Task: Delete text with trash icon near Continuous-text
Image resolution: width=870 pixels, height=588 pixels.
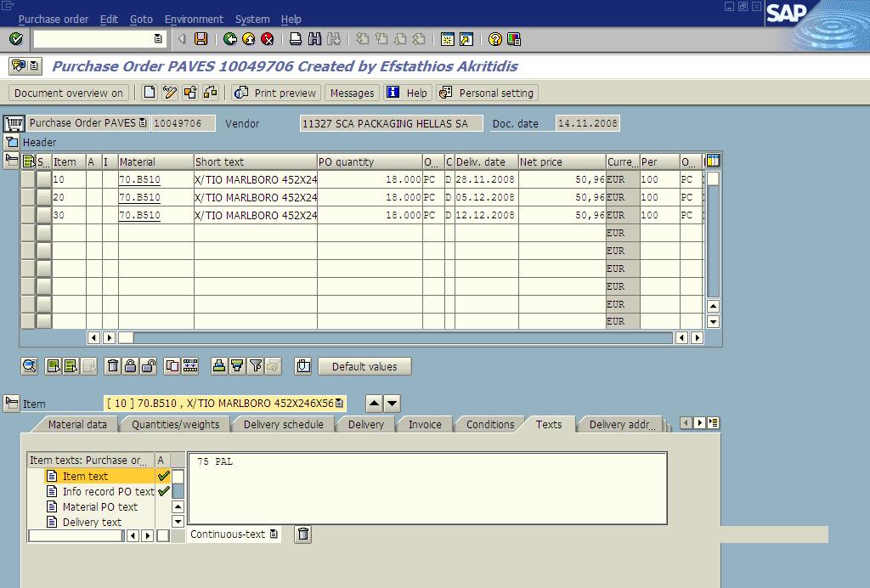Action: coord(303,534)
